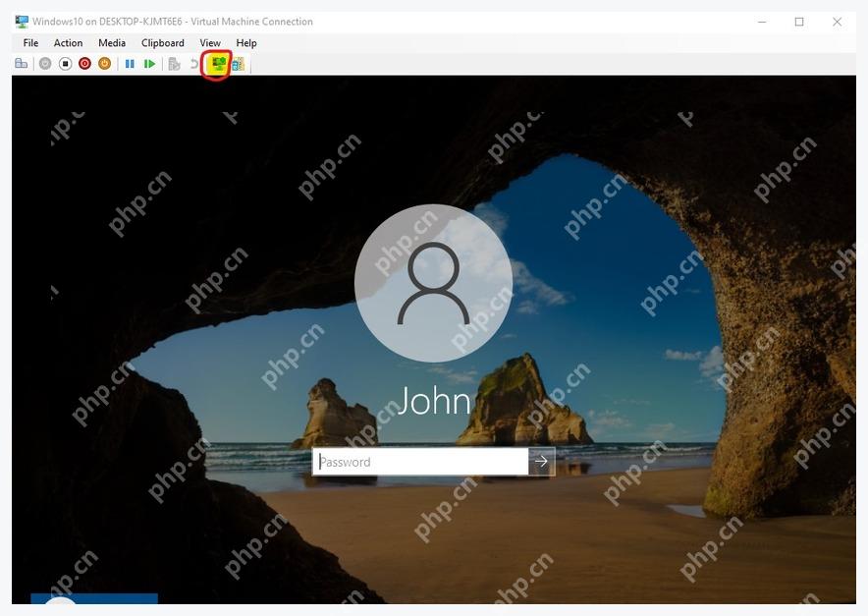The height and width of the screenshot is (616, 868).
Task: Click the Virtual Machine Connection title bar icon
Action: pos(23,22)
